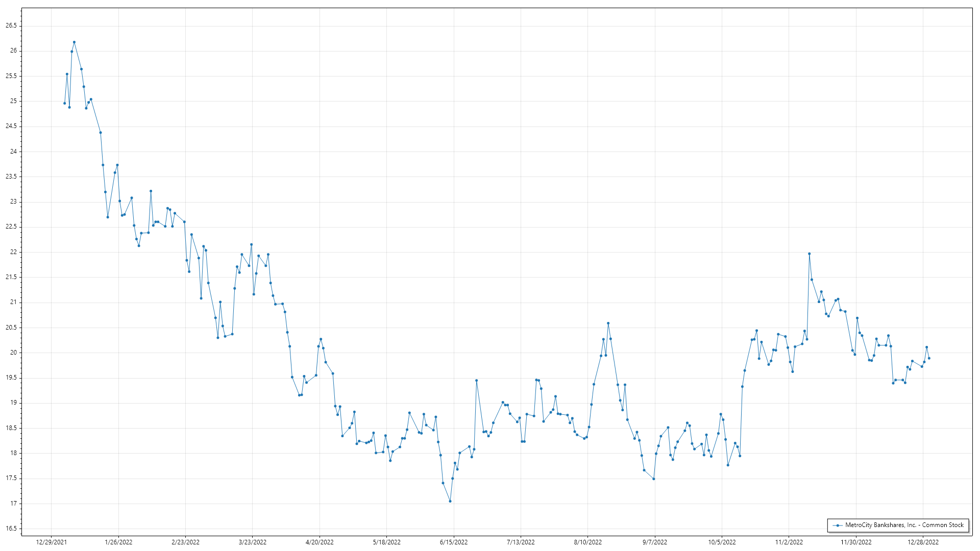Click y-axis value 23.5
Image resolution: width=980 pixels, height=551 pixels.
point(11,177)
